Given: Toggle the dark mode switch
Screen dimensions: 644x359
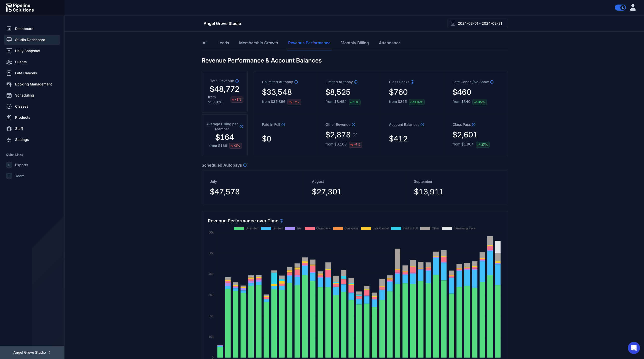Looking at the screenshot, I should point(620,8).
